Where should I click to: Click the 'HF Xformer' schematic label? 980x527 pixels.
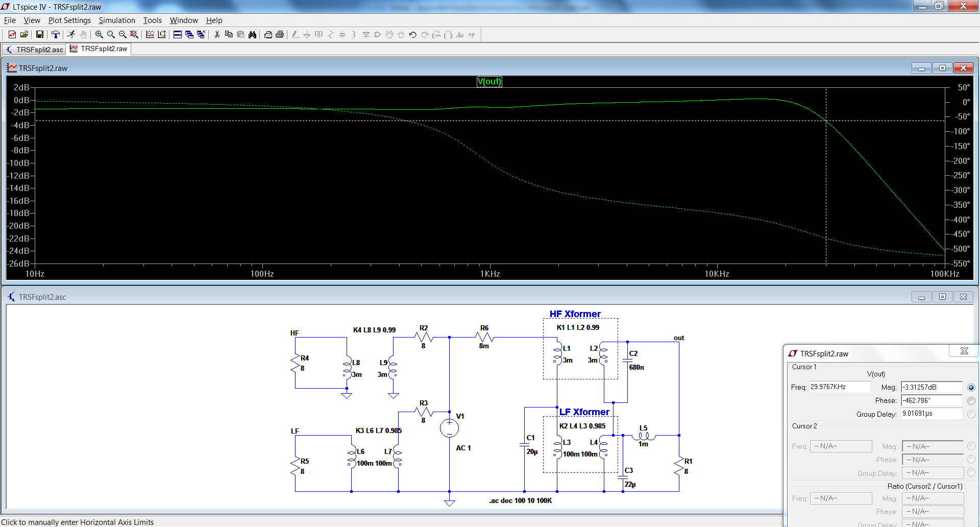575,314
